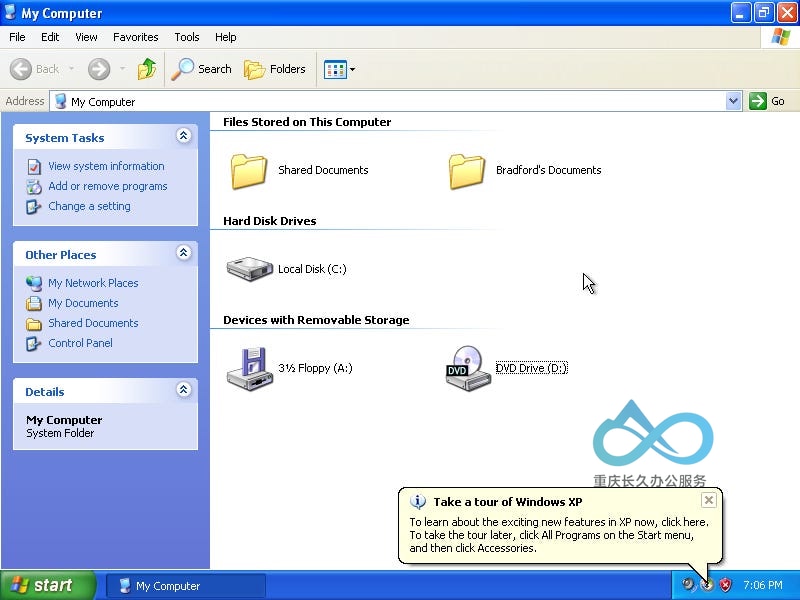Viewport: 800px width, 600px height.
Task: Click the DVD Drive (D:) label
Action: [532, 368]
